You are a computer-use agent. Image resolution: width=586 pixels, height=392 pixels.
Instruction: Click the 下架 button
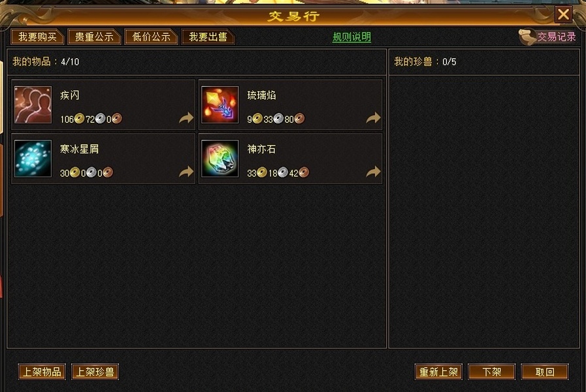pyautogui.click(x=491, y=372)
